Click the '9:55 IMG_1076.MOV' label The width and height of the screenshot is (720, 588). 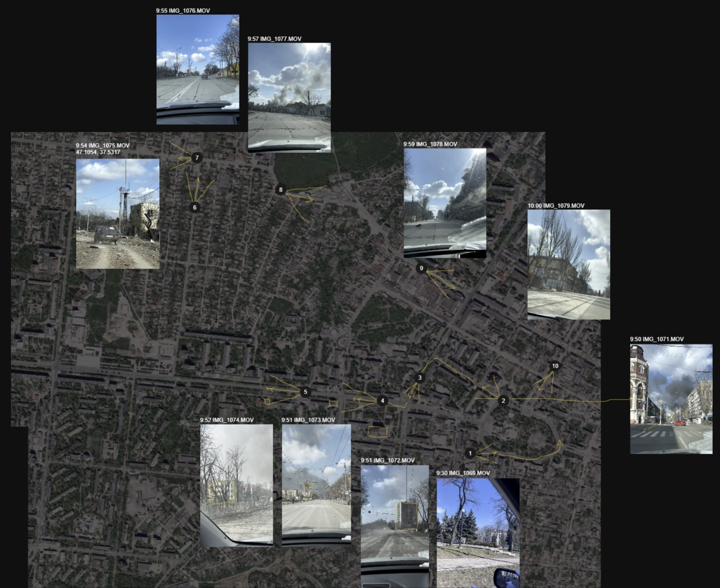pos(183,11)
